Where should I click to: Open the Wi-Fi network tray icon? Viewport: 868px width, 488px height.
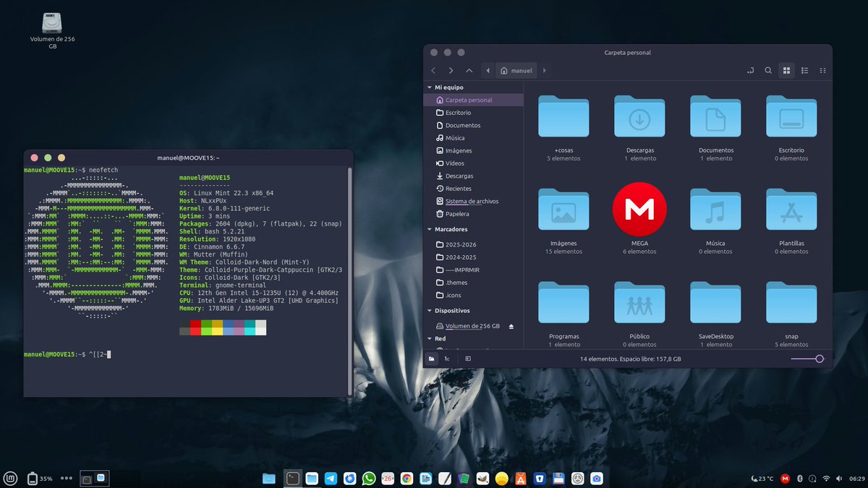pos(826,478)
